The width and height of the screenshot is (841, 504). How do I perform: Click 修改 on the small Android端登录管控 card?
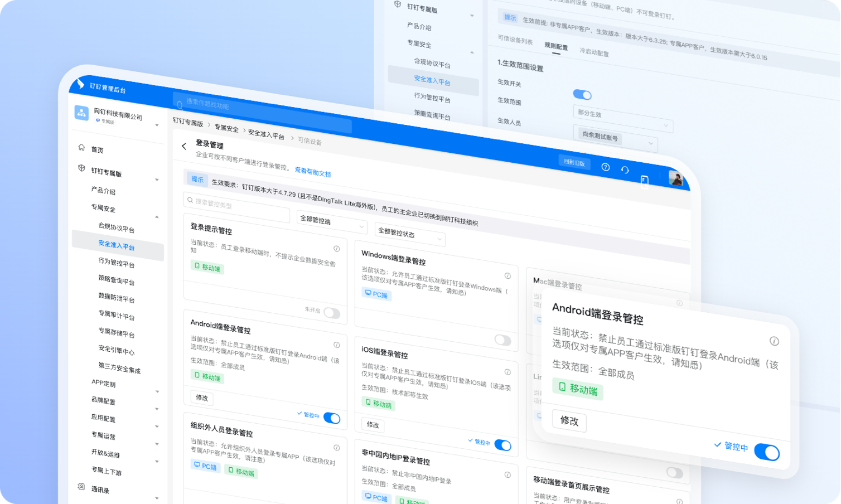point(202,398)
